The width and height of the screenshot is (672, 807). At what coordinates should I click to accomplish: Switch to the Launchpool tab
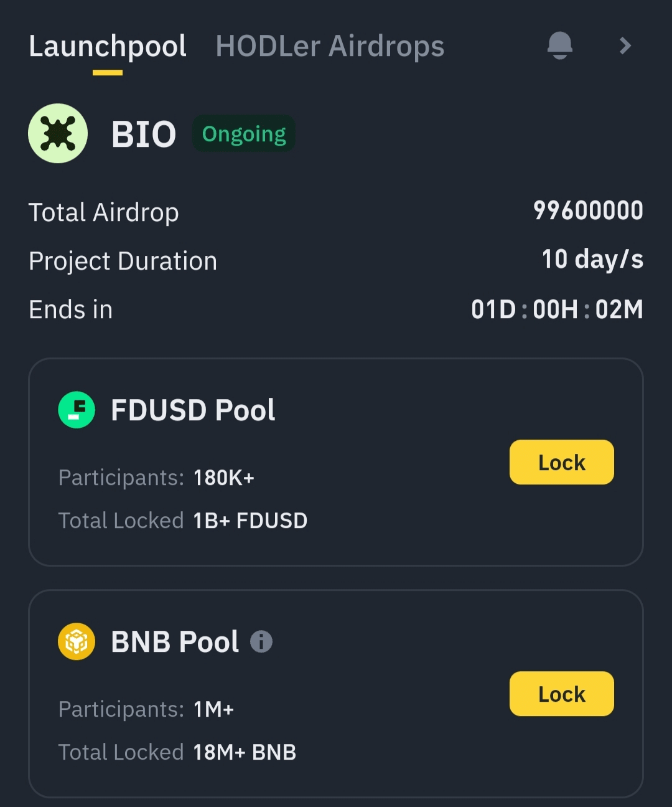[108, 47]
